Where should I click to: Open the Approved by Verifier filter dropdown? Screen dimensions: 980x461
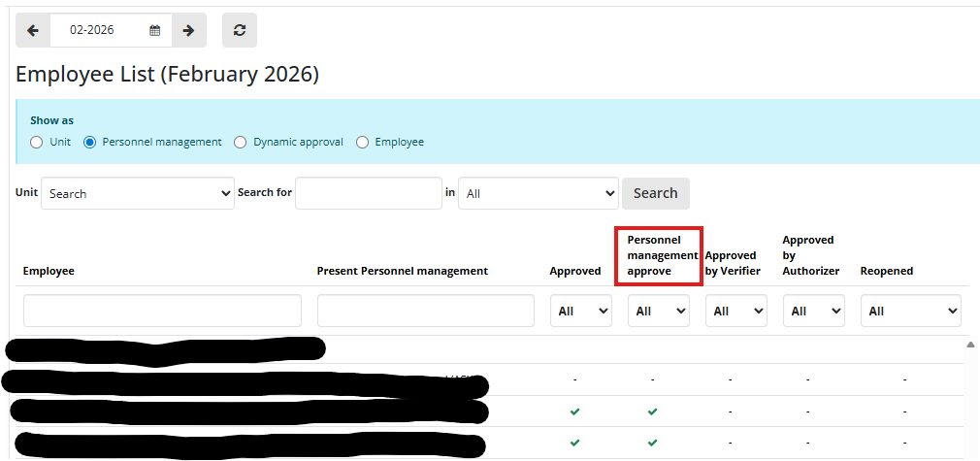tap(735, 311)
